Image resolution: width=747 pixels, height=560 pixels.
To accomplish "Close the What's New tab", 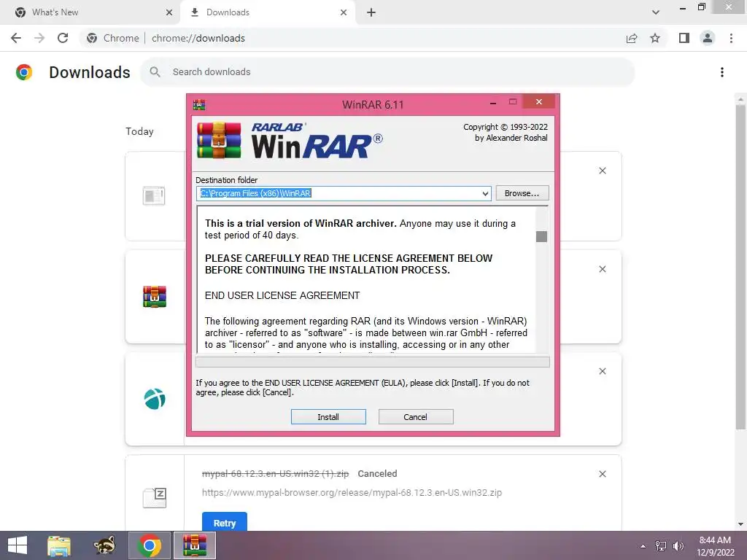I will pos(169,12).
